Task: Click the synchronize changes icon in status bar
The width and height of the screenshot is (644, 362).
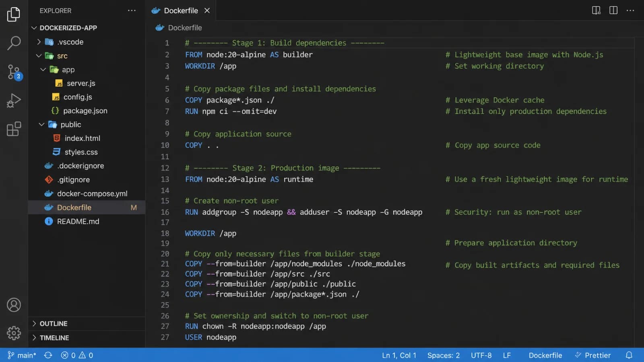Action: [48, 355]
